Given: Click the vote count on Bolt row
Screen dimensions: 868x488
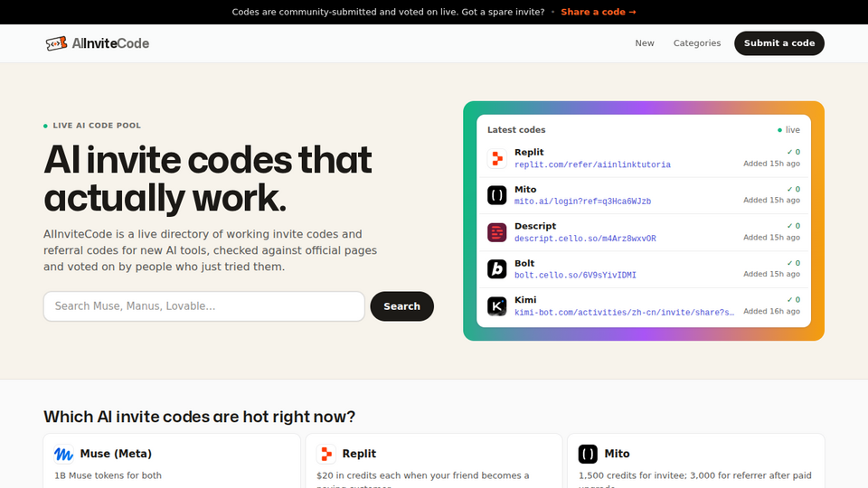Looking at the screenshot, I should click(793, 263).
